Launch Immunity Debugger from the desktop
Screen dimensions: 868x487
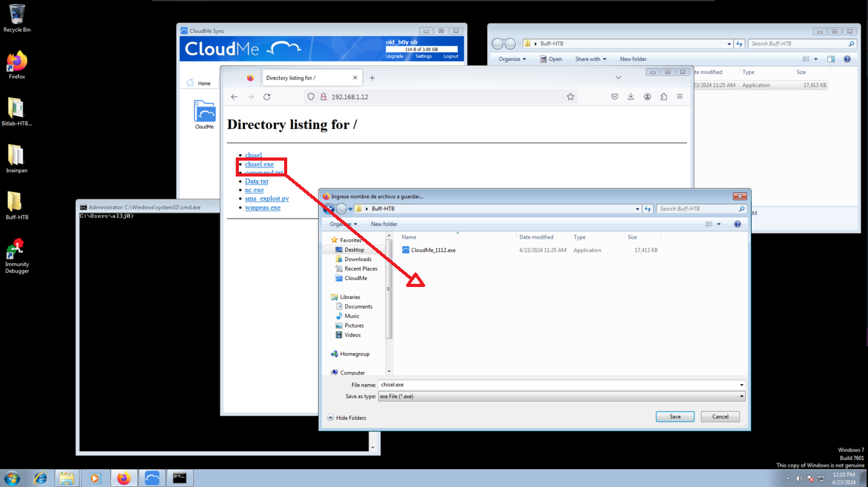click(17, 256)
